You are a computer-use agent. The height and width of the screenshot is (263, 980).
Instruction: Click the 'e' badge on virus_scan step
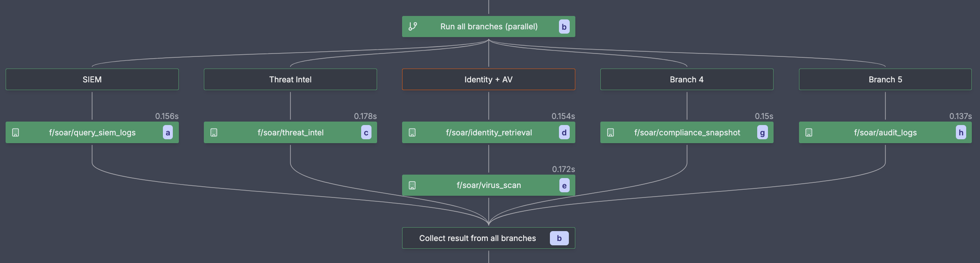(564, 186)
